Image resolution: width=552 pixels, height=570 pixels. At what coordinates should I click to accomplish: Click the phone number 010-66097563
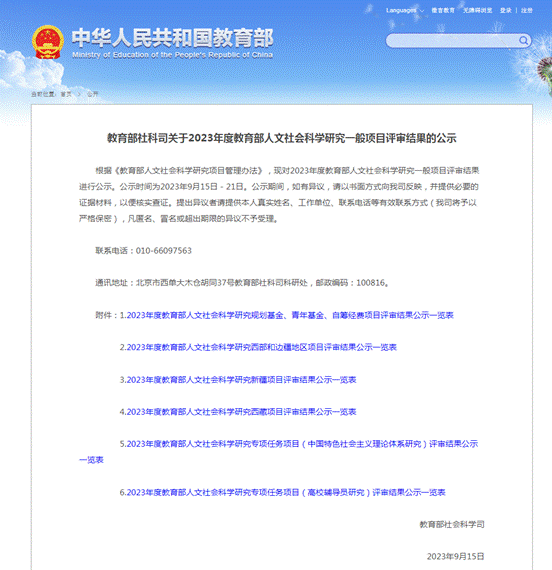tap(164, 251)
